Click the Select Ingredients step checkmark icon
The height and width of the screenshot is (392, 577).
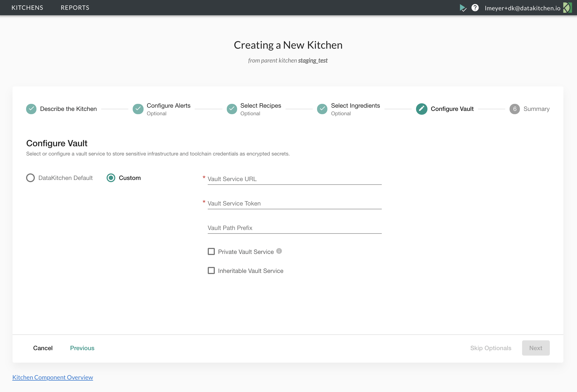tap(322, 109)
